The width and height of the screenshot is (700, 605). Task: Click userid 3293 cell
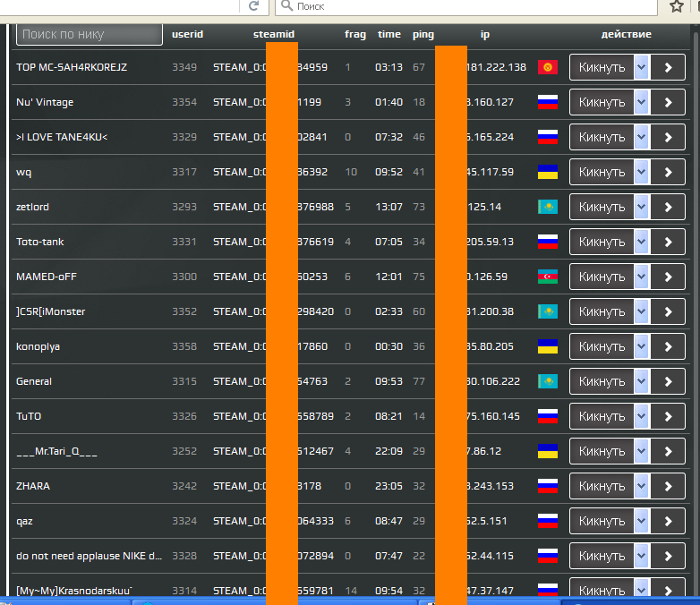pos(184,207)
